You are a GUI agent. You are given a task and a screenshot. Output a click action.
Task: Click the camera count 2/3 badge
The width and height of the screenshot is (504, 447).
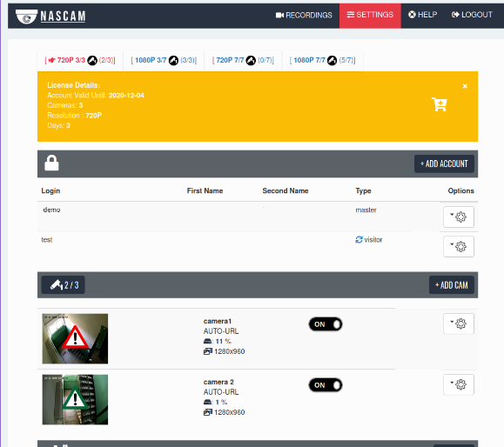coord(64,285)
